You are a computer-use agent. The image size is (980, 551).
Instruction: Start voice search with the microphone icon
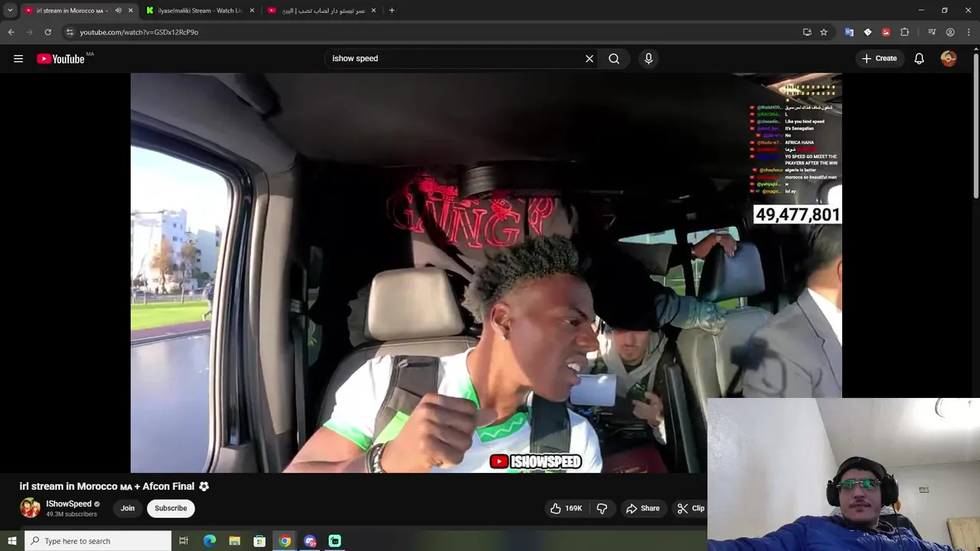pyautogui.click(x=648, y=58)
